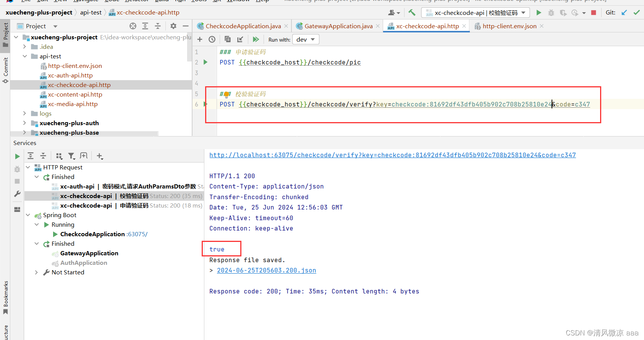The image size is (644, 340).
Task: Close the CheckcodeApplication.java tab
Action: click(x=286, y=26)
